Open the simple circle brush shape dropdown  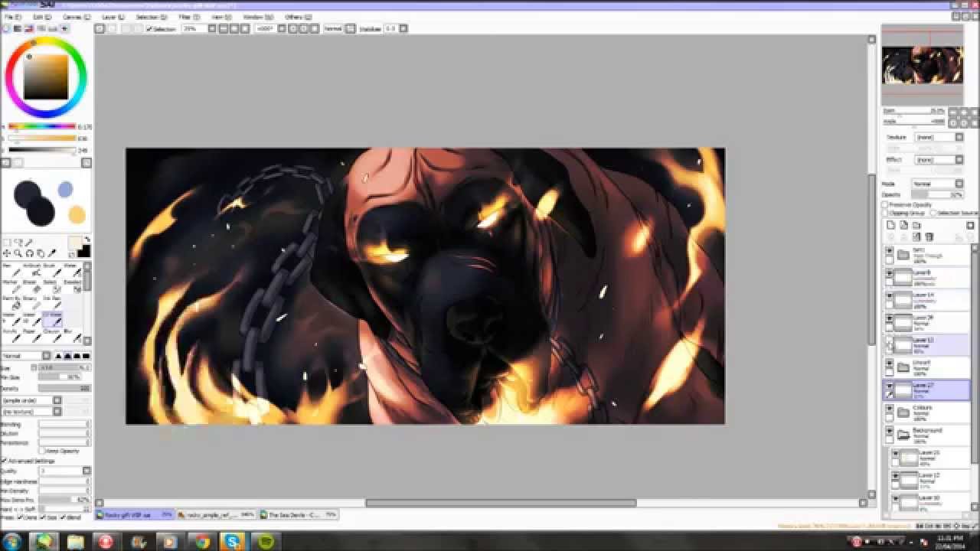coord(31,400)
